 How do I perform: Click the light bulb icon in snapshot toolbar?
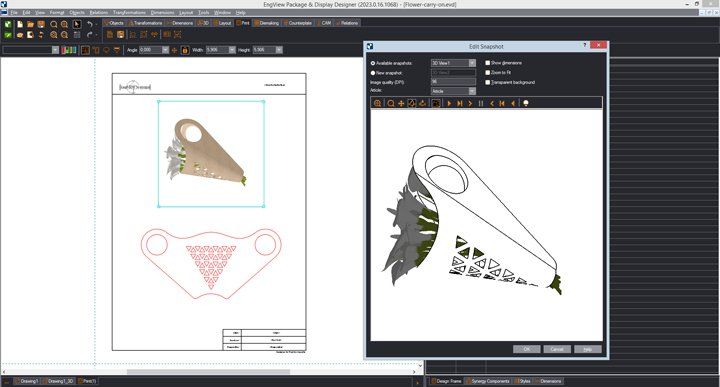(x=526, y=103)
